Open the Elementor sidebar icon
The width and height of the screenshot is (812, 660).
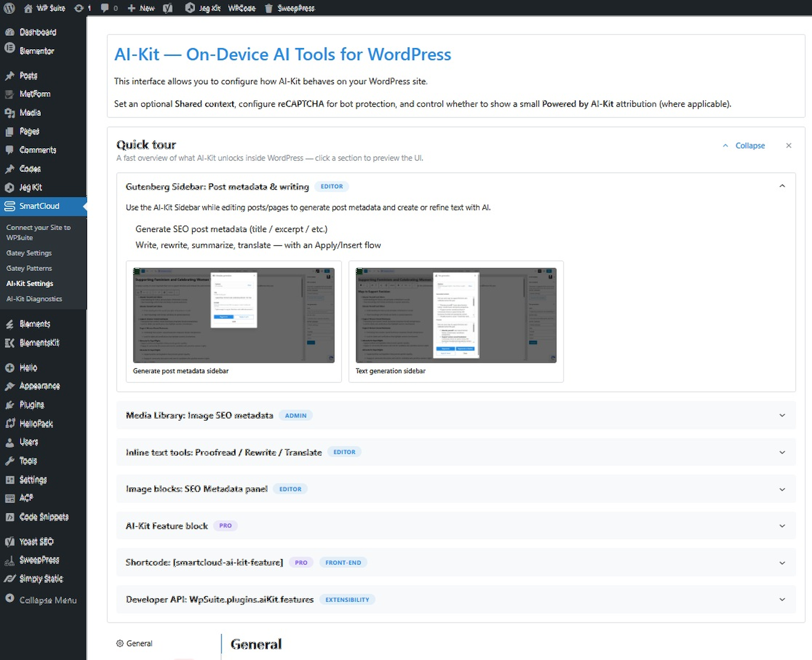tap(9, 48)
